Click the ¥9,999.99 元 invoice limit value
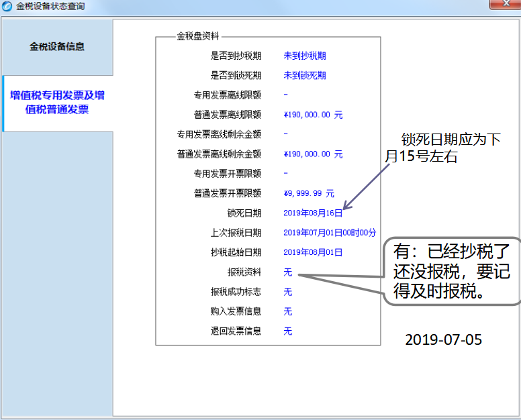Image resolution: width=521 pixels, height=420 pixels. [x=309, y=193]
